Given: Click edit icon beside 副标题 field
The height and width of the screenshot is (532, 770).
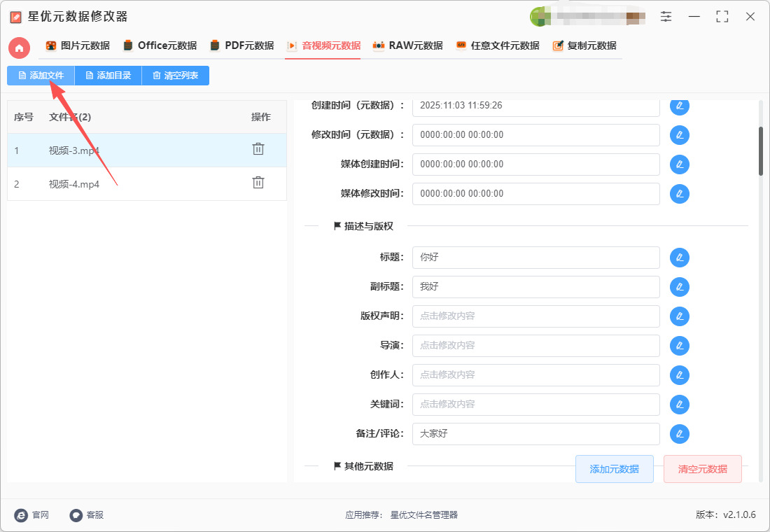Looking at the screenshot, I should pos(679,287).
